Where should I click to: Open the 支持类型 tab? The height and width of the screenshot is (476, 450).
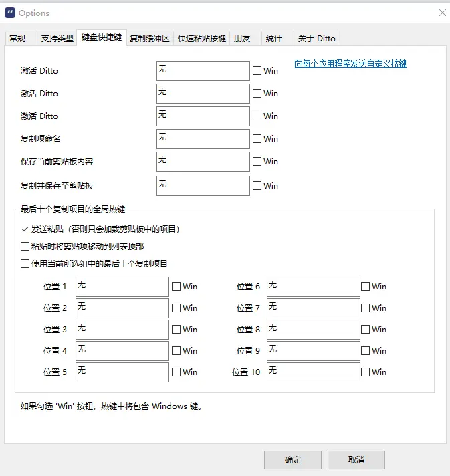[57, 39]
